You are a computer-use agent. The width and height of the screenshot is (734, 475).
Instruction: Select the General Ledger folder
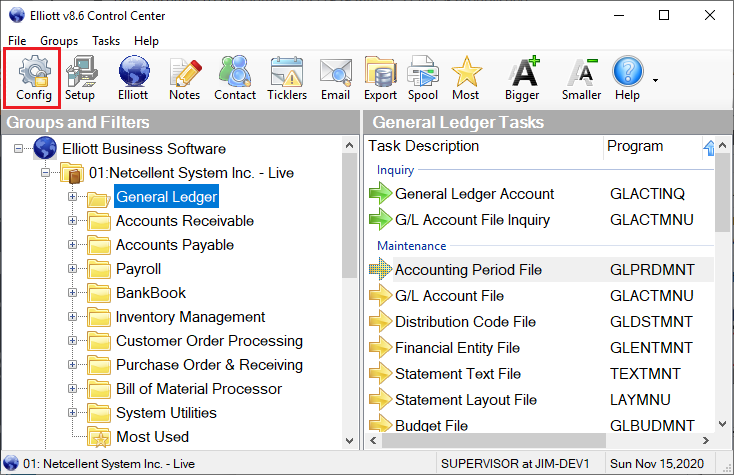(x=167, y=197)
